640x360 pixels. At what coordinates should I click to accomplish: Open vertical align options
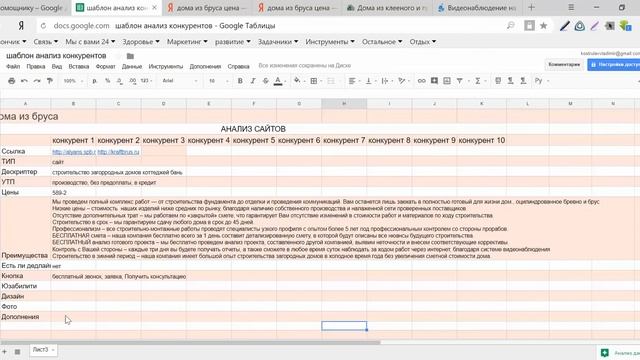click(369, 81)
